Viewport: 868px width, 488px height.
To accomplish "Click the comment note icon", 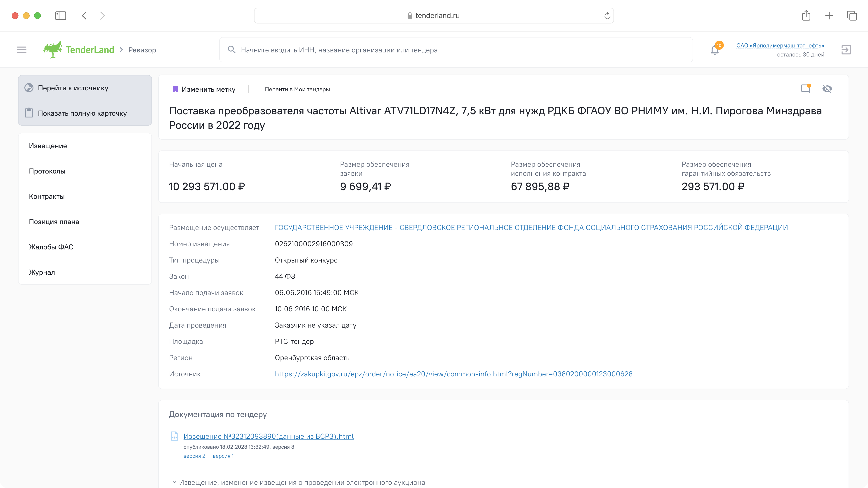I will [x=805, y=89].
